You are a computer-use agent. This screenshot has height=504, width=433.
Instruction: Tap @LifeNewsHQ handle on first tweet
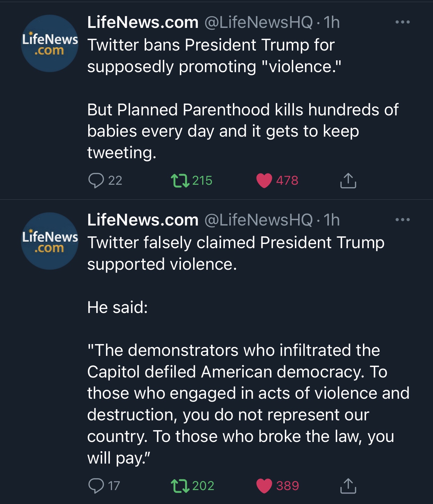258,22
